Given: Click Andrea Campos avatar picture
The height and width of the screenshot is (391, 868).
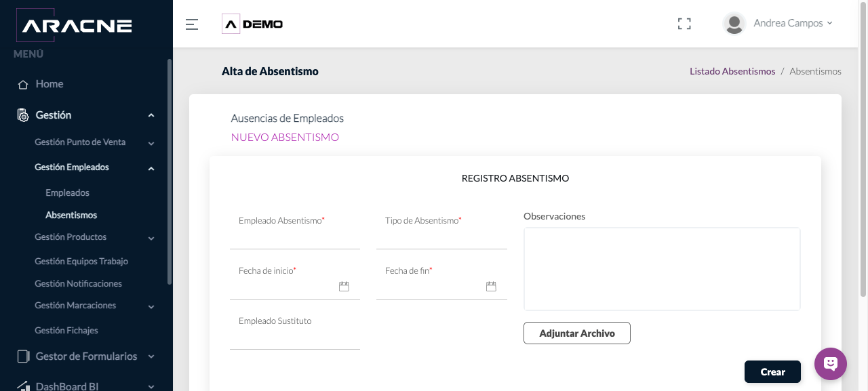Looking at the screenshot, I should point(734,24).
